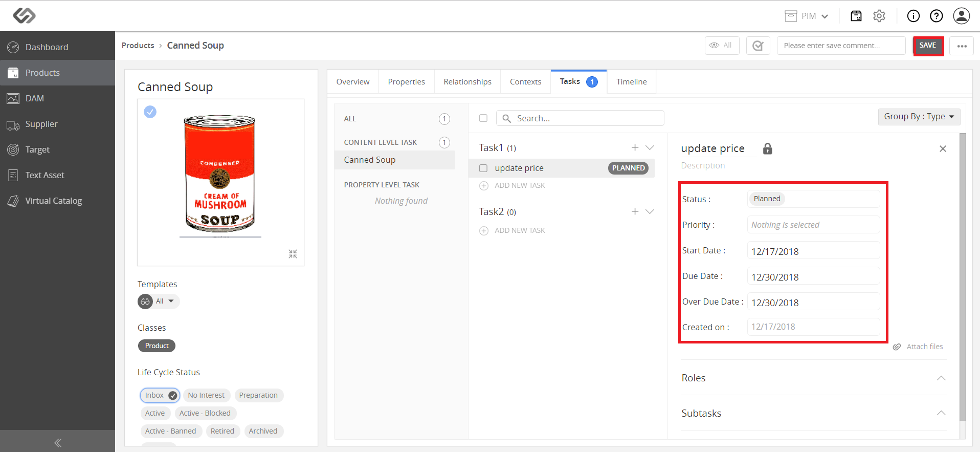980x452 pixels.
Task: Select the Active - Blocked life cycle status
Action: coord(205,413)
